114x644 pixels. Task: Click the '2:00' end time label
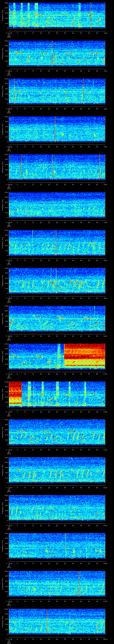pos(105,33)
